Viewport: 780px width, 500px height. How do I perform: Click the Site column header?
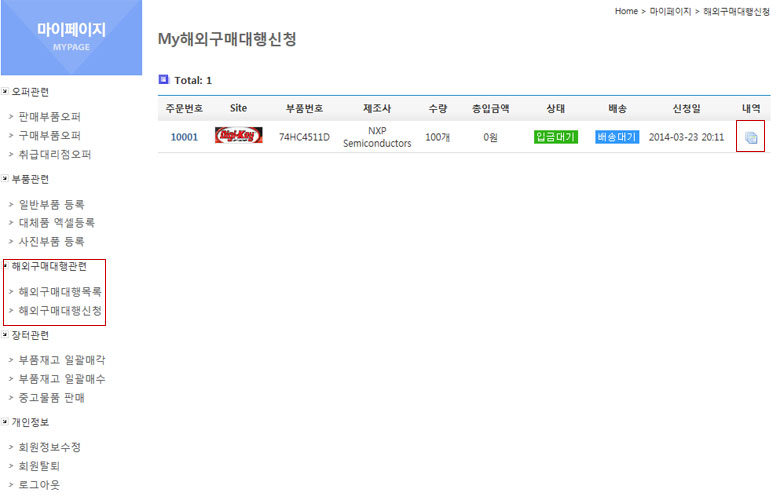(238, 108)
